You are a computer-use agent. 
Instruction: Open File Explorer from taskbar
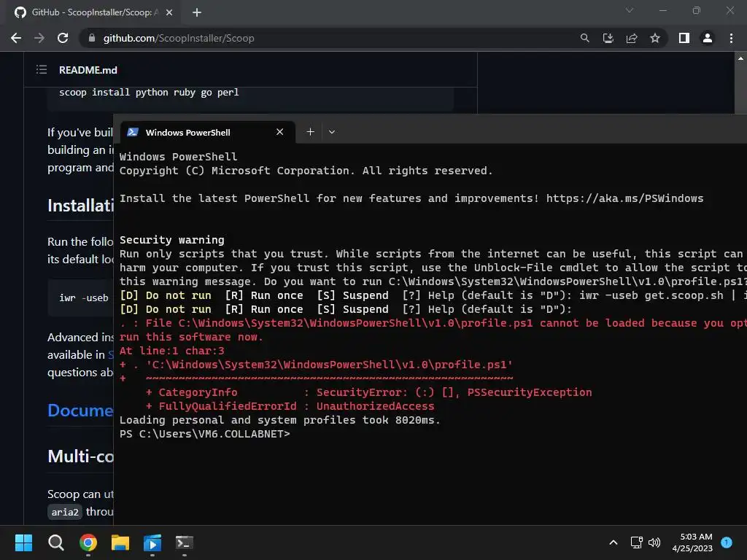coord(120,542)
